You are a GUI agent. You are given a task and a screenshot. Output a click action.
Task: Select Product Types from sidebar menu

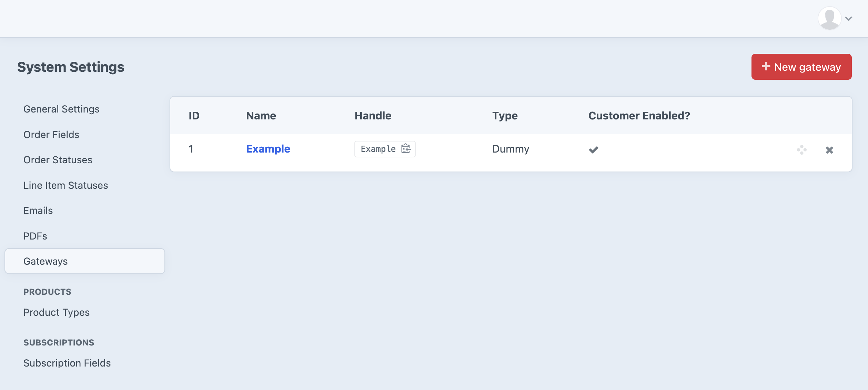pos(57,312)
